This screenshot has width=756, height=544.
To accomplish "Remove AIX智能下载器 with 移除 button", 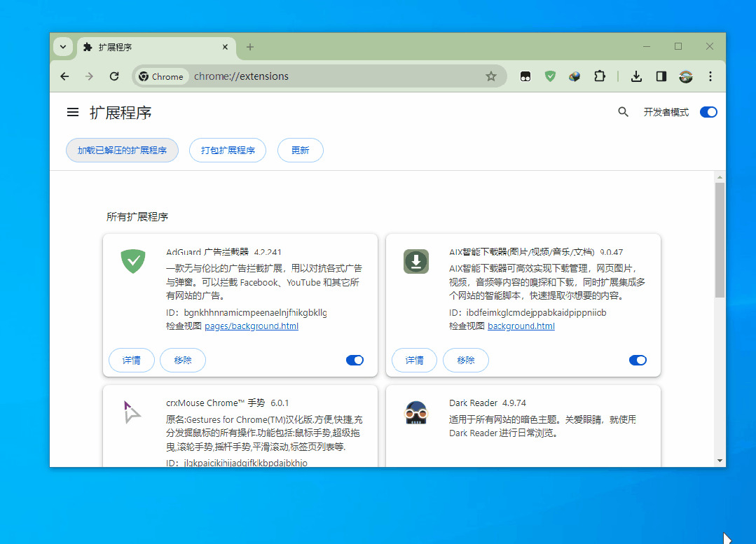I will pos(466,360).
